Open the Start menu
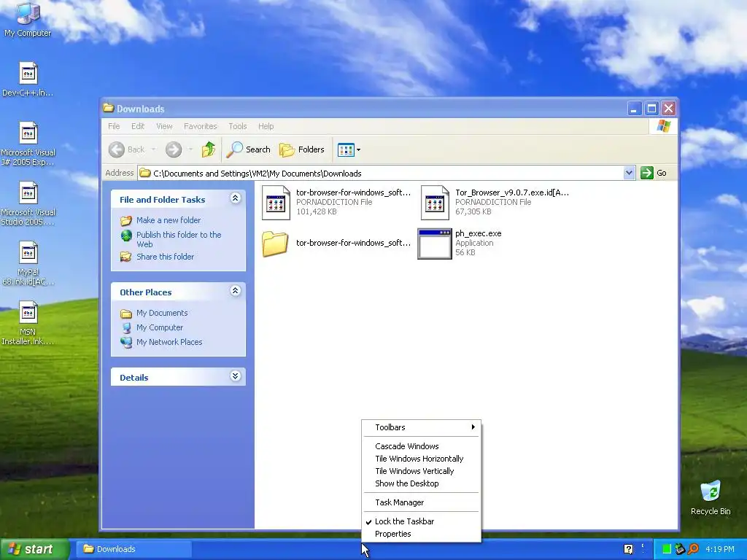This screenshot has height=560, width=747. point(34,549)
